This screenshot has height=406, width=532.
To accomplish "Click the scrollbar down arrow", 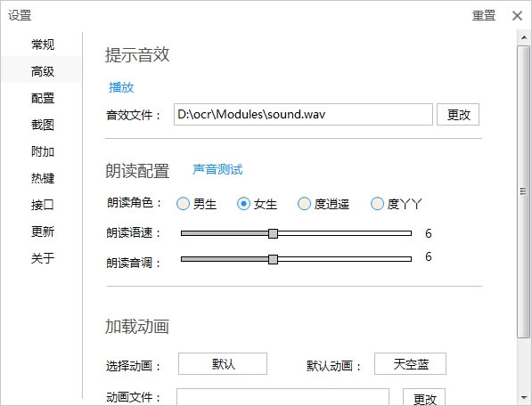I will [524, 397].
